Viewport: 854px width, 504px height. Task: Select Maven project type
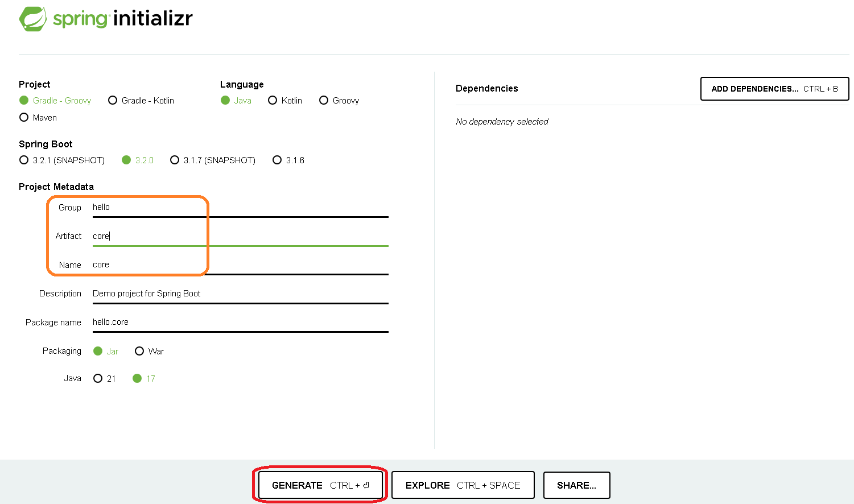(x=38, y=118)
